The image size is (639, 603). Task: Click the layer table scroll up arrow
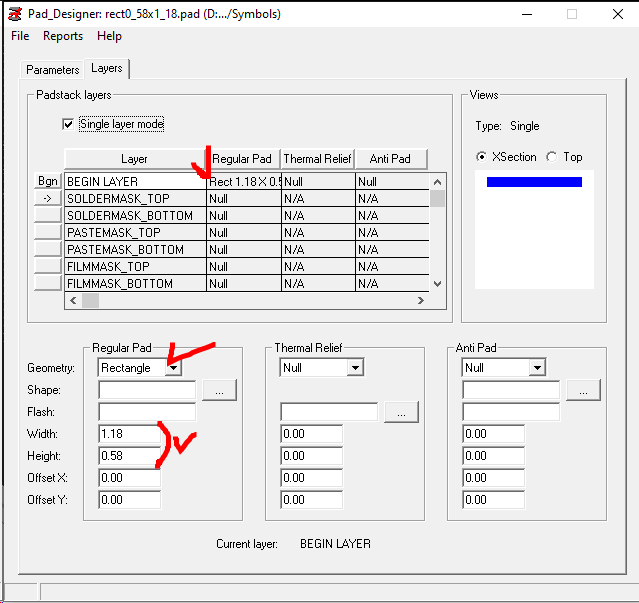pyautogui.click(x=438, y=182)
